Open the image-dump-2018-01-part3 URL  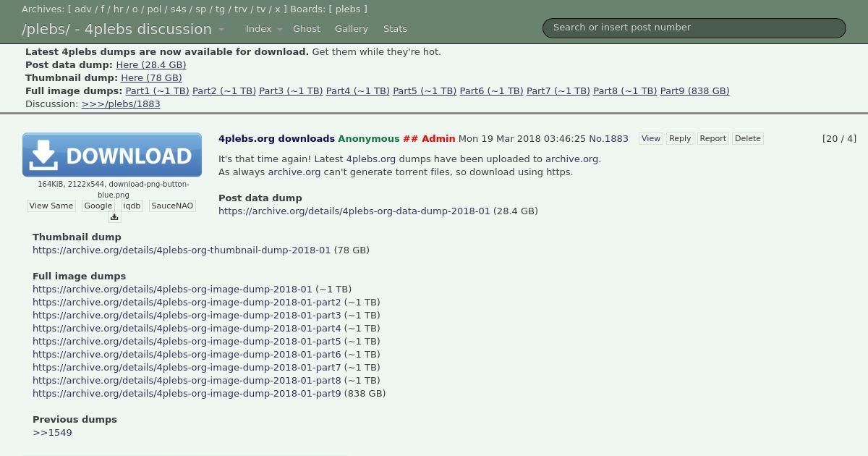[x=187, y=316]
